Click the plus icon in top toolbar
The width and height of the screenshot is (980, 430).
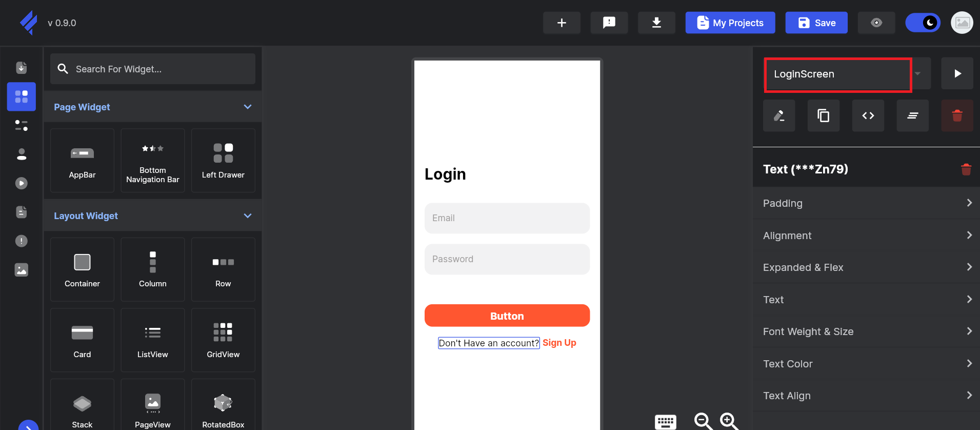point(562,23)
